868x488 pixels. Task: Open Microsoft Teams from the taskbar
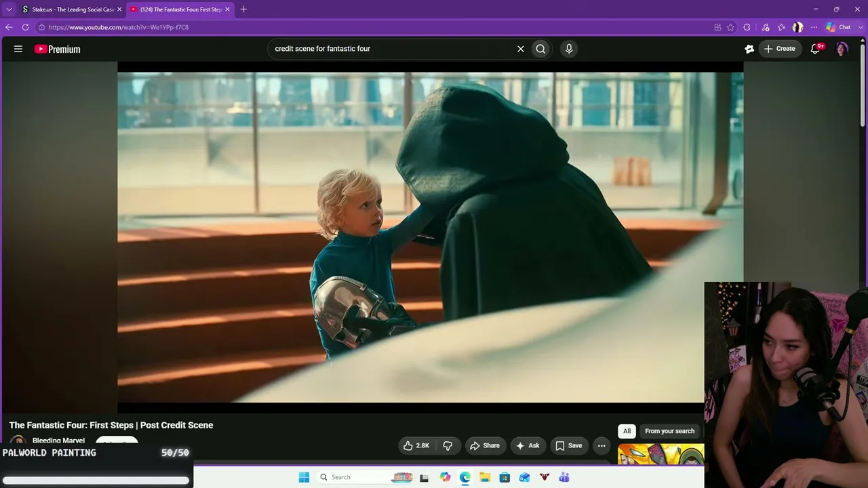click(564, 477)
